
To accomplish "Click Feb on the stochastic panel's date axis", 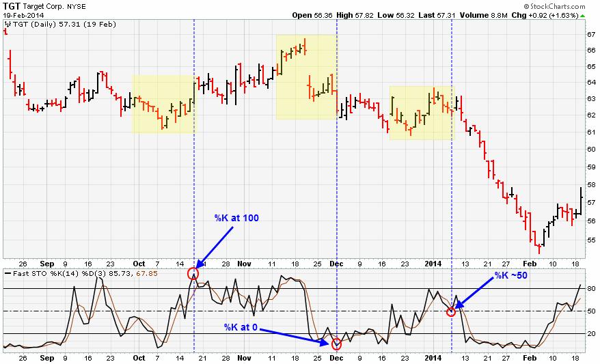I will click(530, 359).
